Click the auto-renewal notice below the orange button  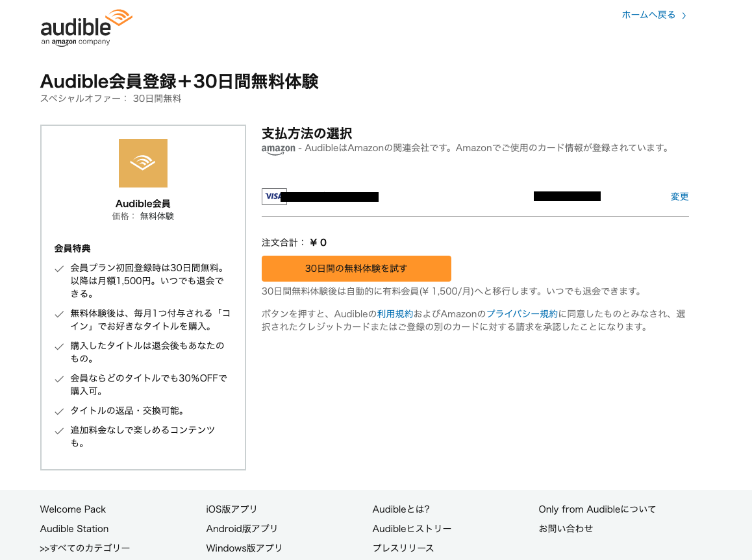tap(451, 291)
